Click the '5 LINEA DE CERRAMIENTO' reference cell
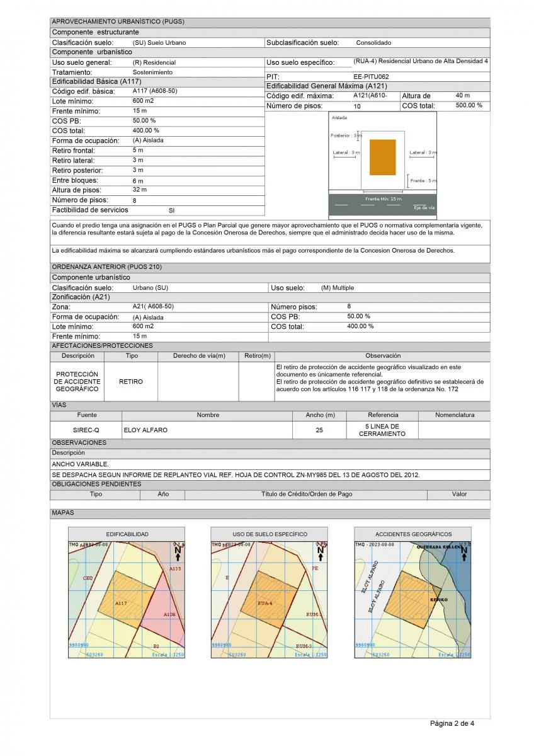Viewport: 534px width, 756px height. [383, 430]
